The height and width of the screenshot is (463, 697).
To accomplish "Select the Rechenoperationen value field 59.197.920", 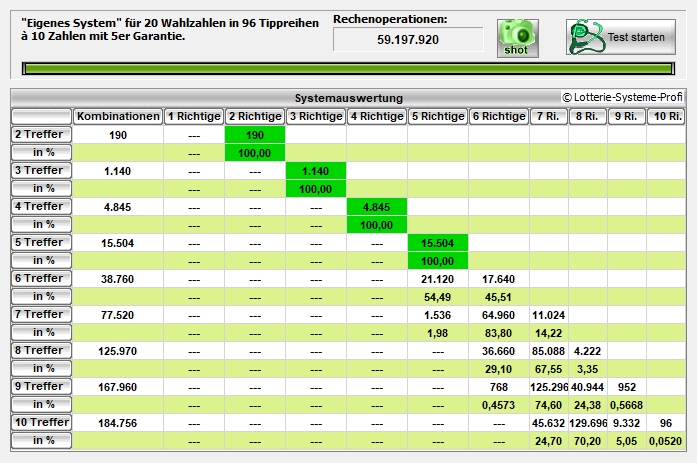I will click(x=408, y=40).
